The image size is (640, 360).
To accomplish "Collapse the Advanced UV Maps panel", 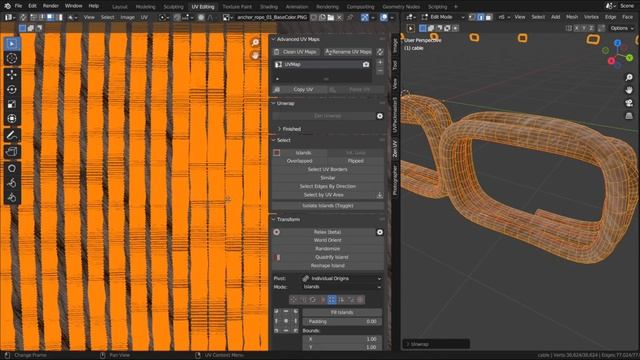I will (274, 39).
